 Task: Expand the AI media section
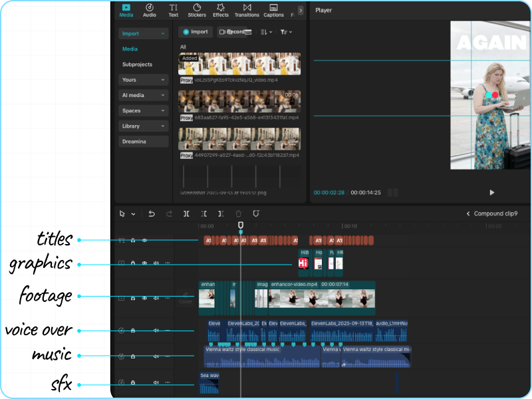[x=144, y=95]
